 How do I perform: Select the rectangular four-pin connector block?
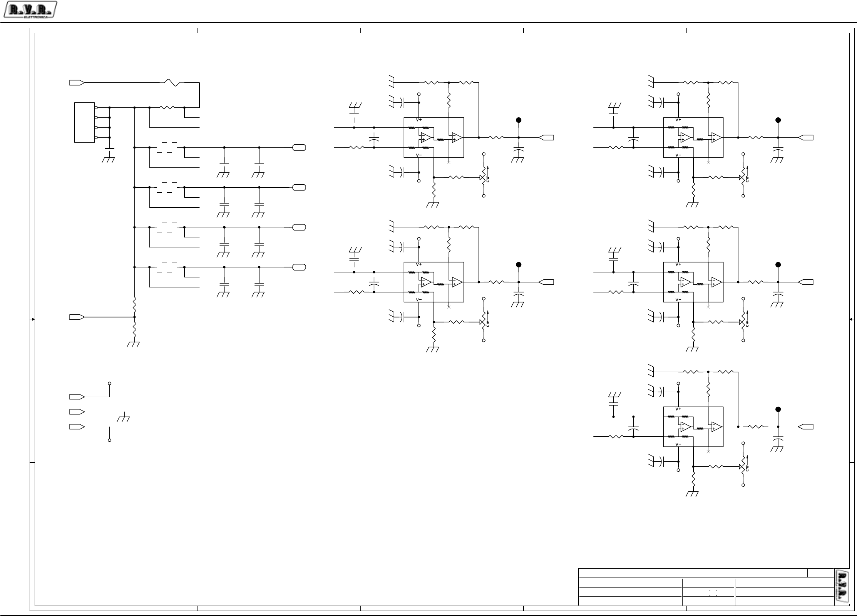pos(84,122)
